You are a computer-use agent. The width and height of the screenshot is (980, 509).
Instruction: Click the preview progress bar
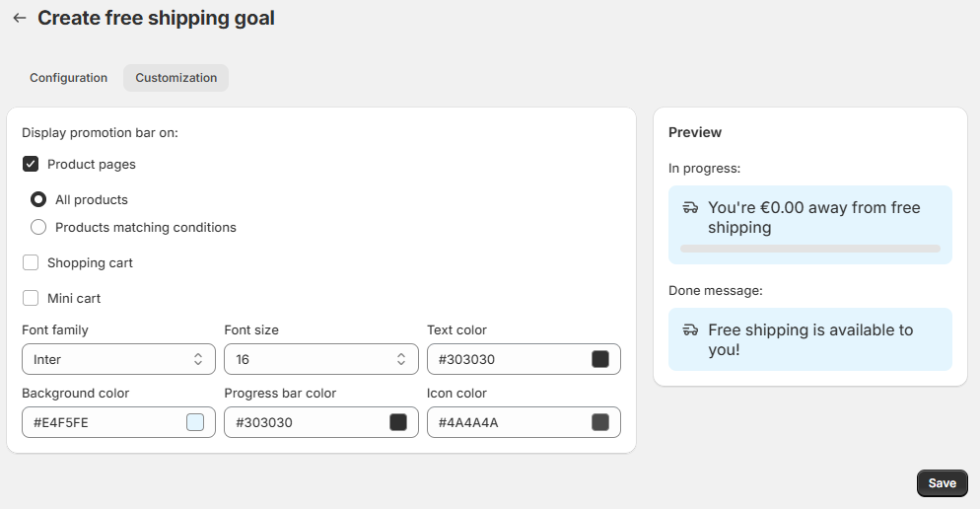[809, 249]
